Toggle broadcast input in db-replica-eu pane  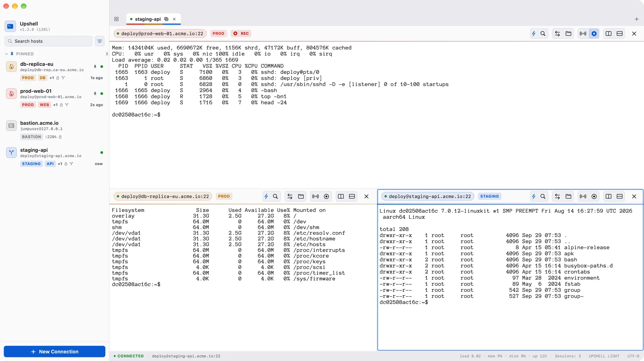[316, 197]
